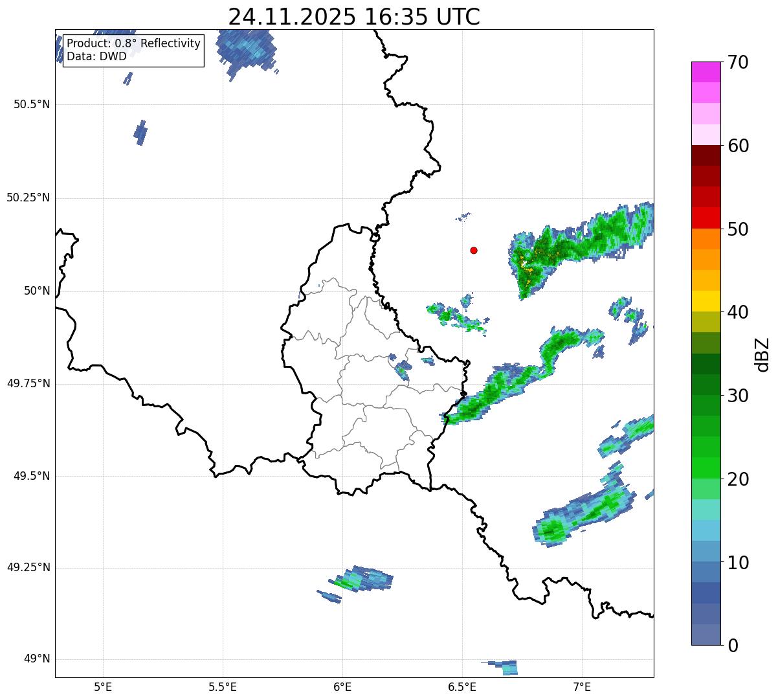Image resolution: width=778 pixels, height=700 pixels.
Task: Click the '49.75°N' latitude label
Action: click(x=28, y=383)
